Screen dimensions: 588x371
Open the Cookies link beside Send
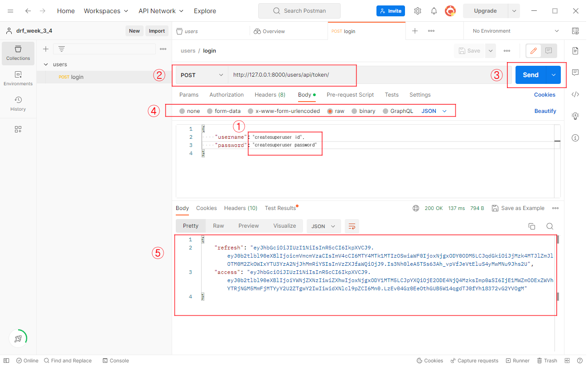[x=545, y=95]
